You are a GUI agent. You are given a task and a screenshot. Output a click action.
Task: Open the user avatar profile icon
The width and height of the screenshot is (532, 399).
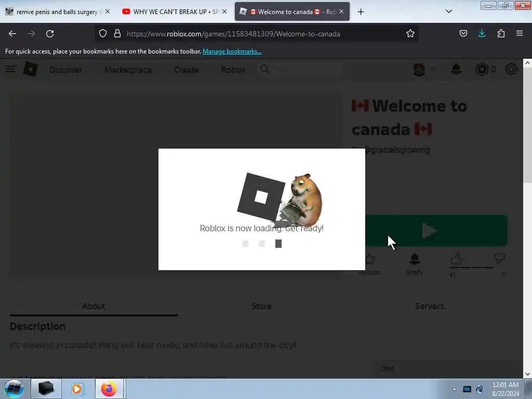coord(419,70)
